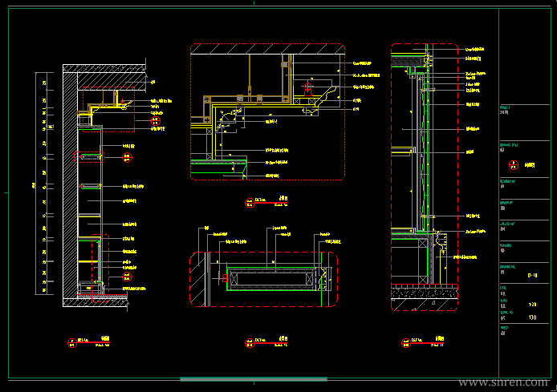The image size is (557, 392).
Task: Select small red rectangle in bottom-center detail
Action: (x=225, y=278)
